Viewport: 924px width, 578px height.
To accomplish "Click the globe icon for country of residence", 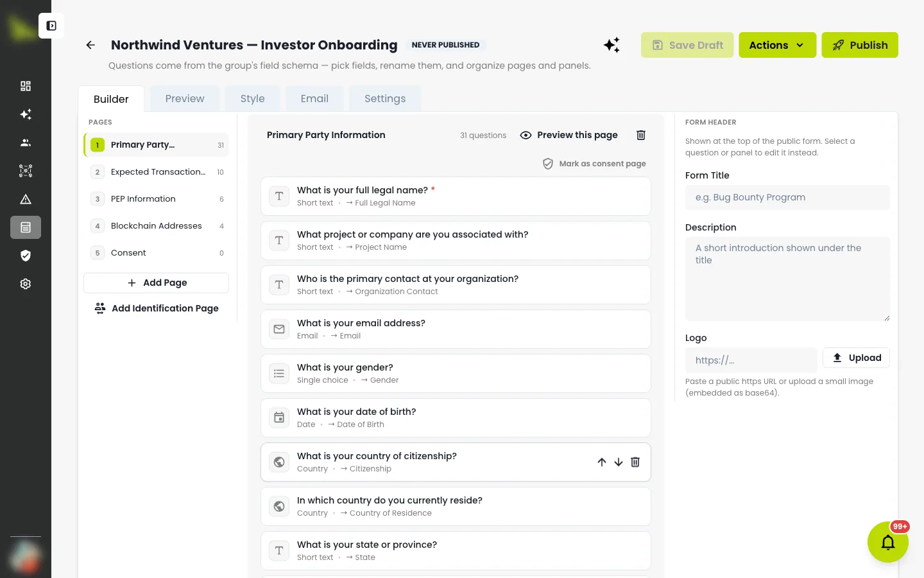I will (279, 507).
